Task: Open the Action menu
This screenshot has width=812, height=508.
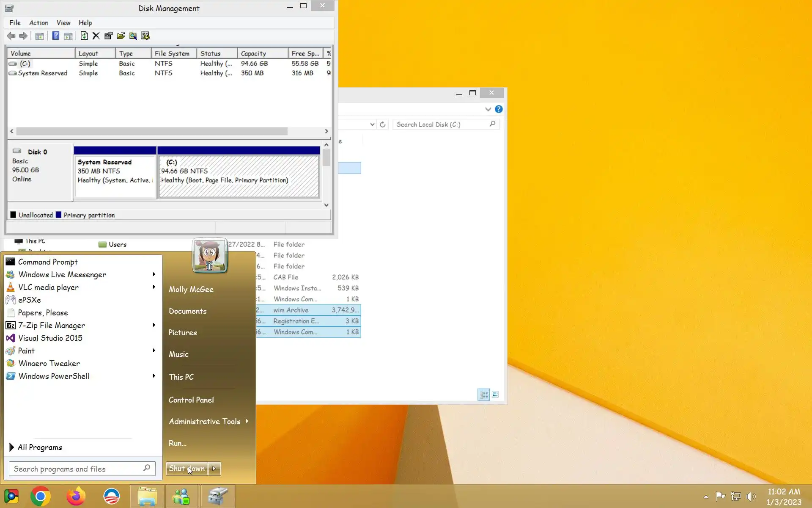Action: [x=38, y=23]
